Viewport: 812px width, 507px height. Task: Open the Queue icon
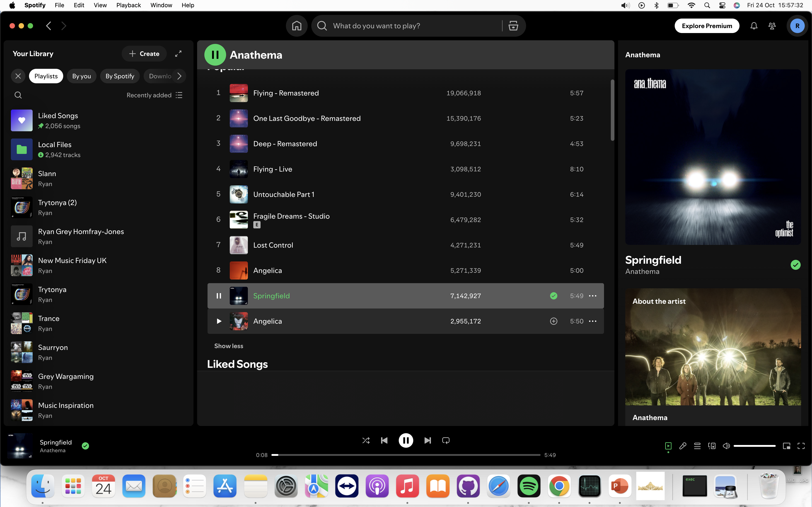pos(697,446)
